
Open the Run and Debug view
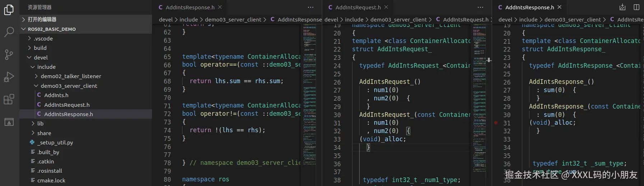(x=9, y=77)
